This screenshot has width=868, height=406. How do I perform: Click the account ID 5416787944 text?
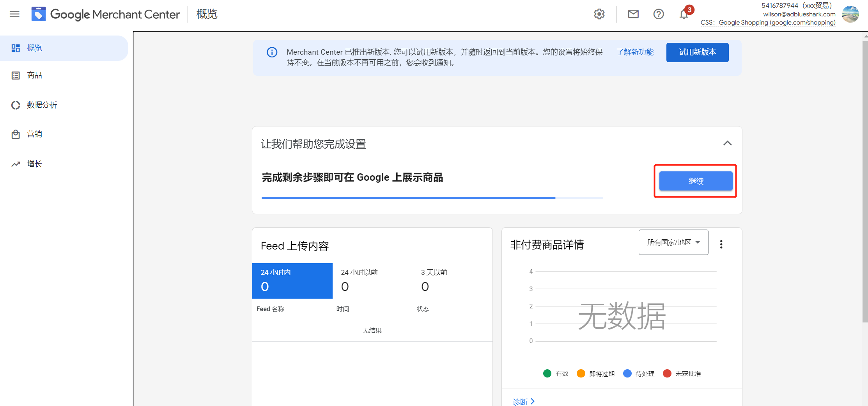point(780,5)
